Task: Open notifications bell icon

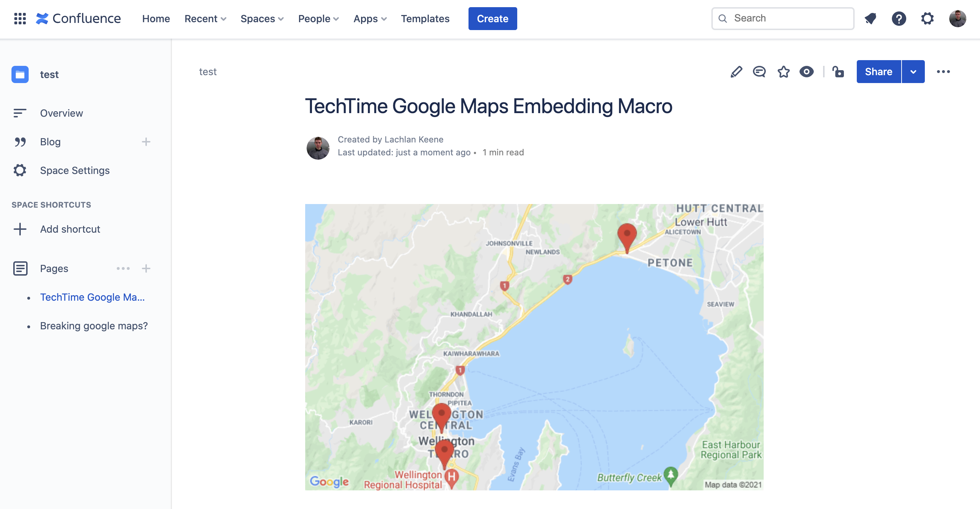Action: (x=870, y=18)
